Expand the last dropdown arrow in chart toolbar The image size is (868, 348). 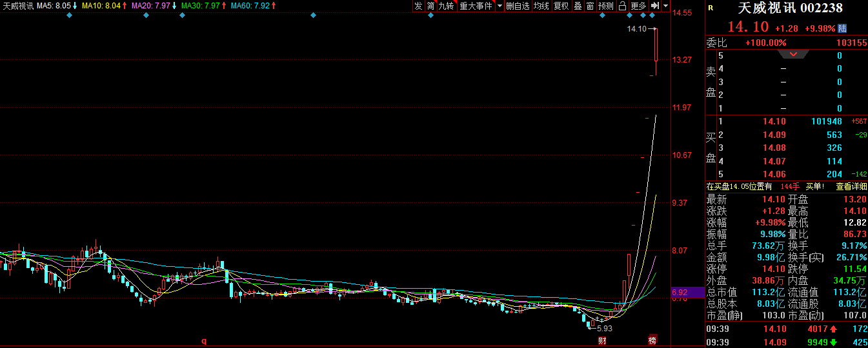[x=665, y=6]
